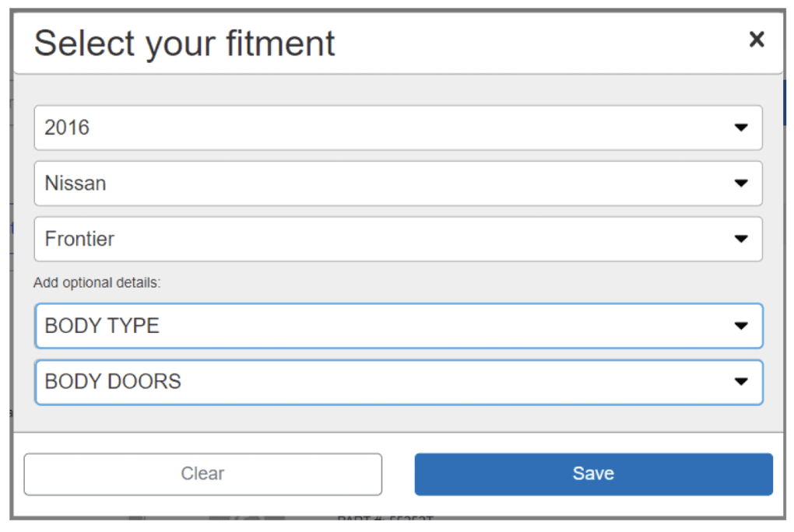Viewport: 794px width, 532px height.
Task: Click inside the BODY TYPE field
Action: click(234, 326)
